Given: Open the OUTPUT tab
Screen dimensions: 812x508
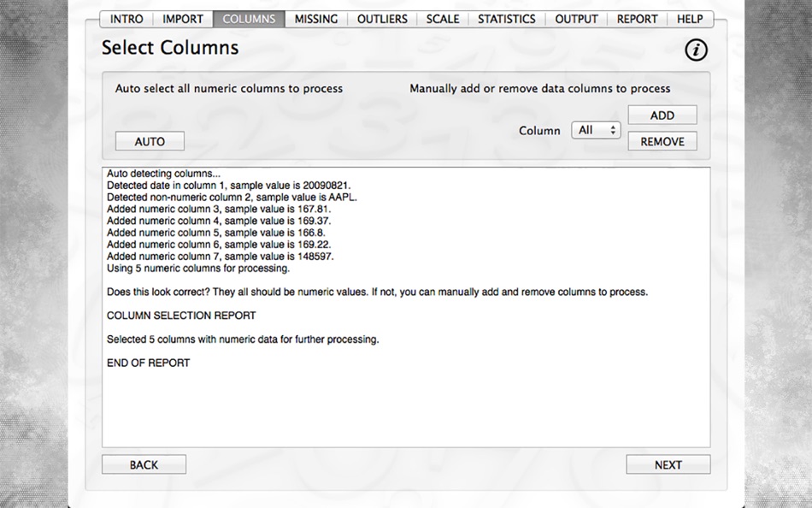Looking at the screenshot, I should tap(576, 19).
